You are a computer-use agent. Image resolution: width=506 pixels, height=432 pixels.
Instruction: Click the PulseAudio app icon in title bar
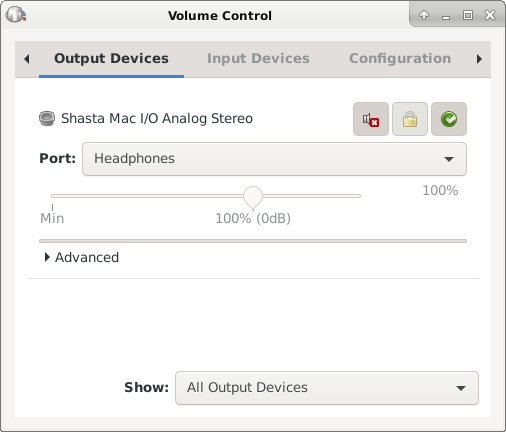[16, 15]
